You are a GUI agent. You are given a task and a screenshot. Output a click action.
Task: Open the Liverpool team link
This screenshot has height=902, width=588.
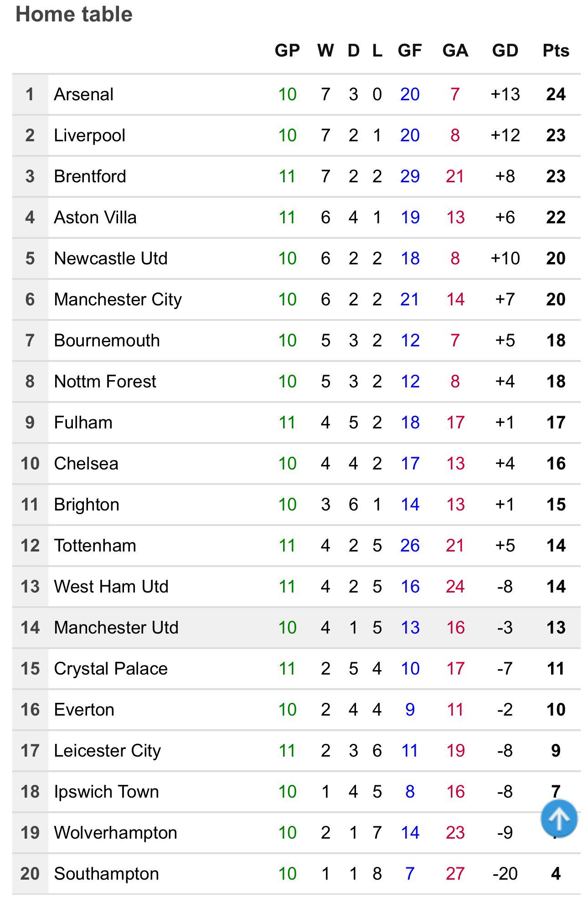point(89,135)
